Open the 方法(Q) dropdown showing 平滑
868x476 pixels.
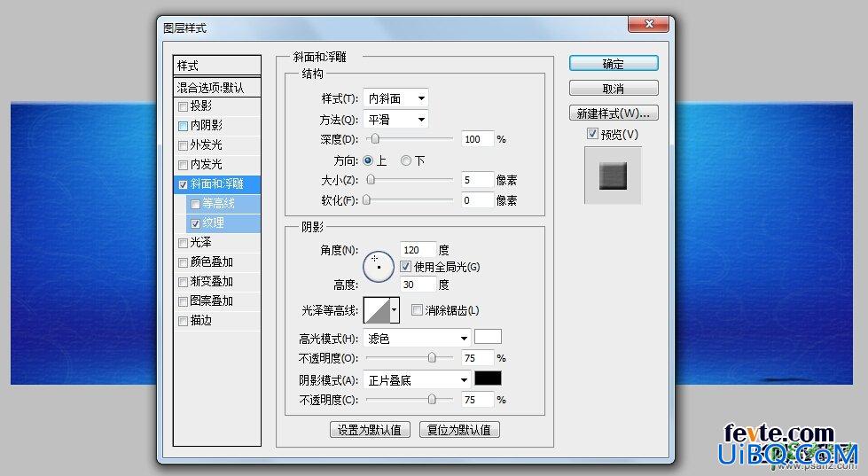point(395,120)
